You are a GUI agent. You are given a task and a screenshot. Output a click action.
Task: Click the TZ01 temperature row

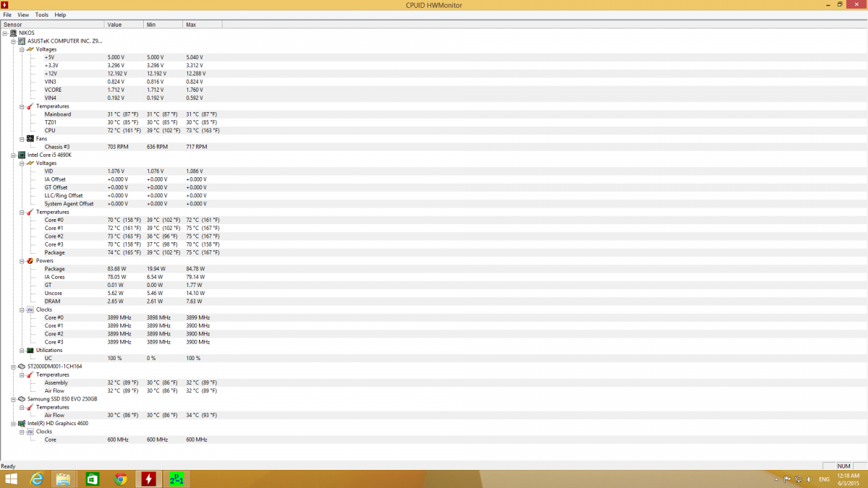click(434, 122)
